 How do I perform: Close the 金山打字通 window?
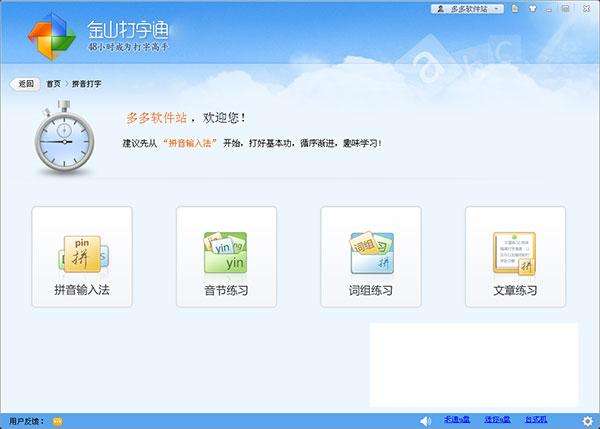click(586, 9)
